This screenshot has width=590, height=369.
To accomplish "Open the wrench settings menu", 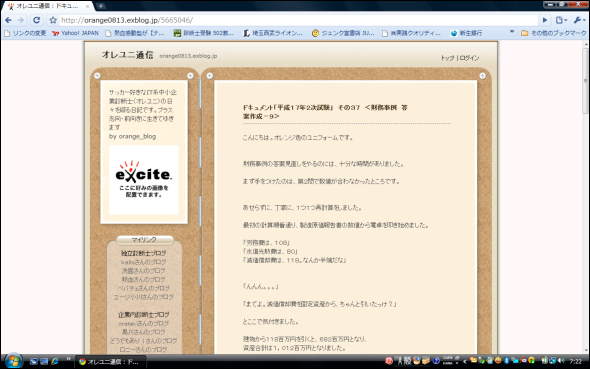I will click(579, 20).
